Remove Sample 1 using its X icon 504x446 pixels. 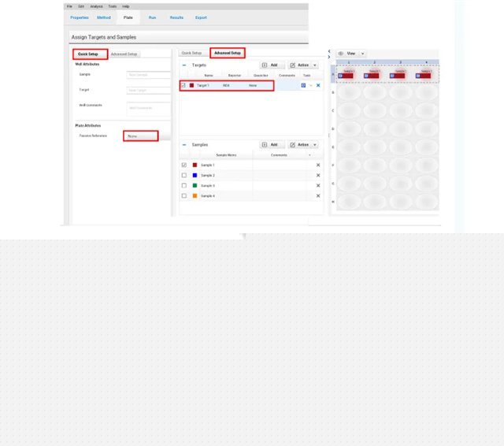click(x=318, y=165)
